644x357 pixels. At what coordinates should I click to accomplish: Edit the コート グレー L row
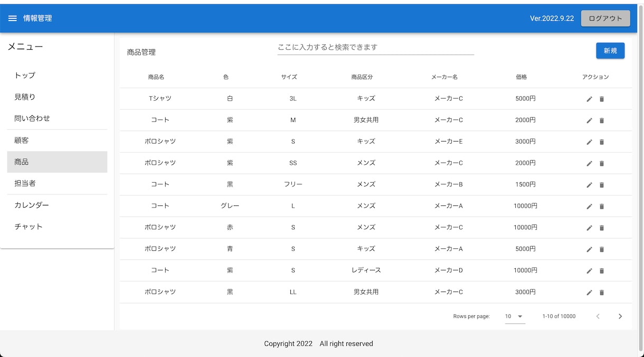coord(590,206)
